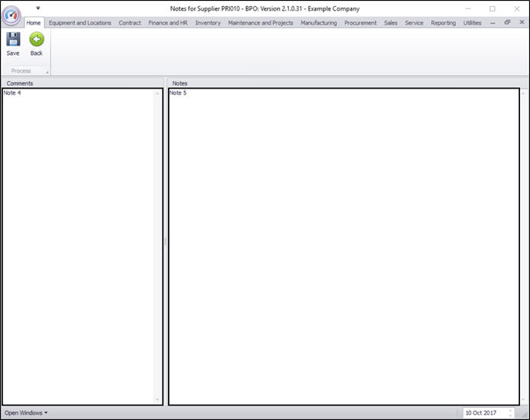Click the green Back arrow icon

click(x=37, y=40)
